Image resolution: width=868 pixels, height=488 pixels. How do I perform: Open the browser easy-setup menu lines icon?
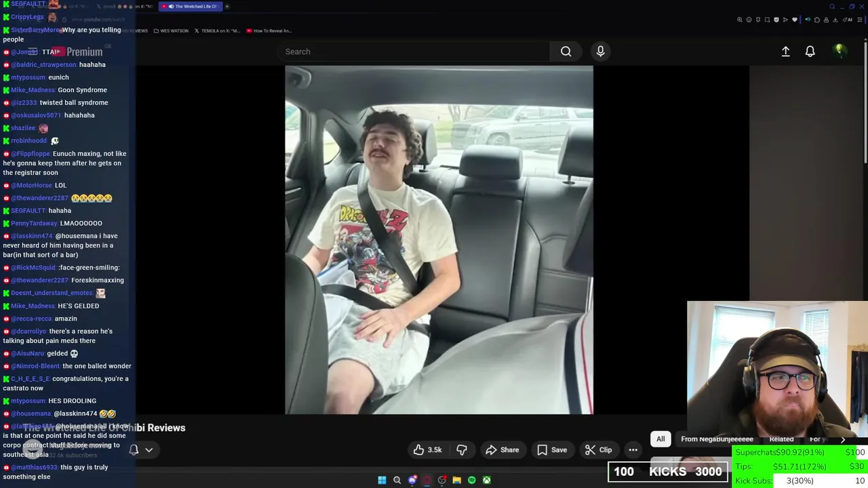coord(860,20)
